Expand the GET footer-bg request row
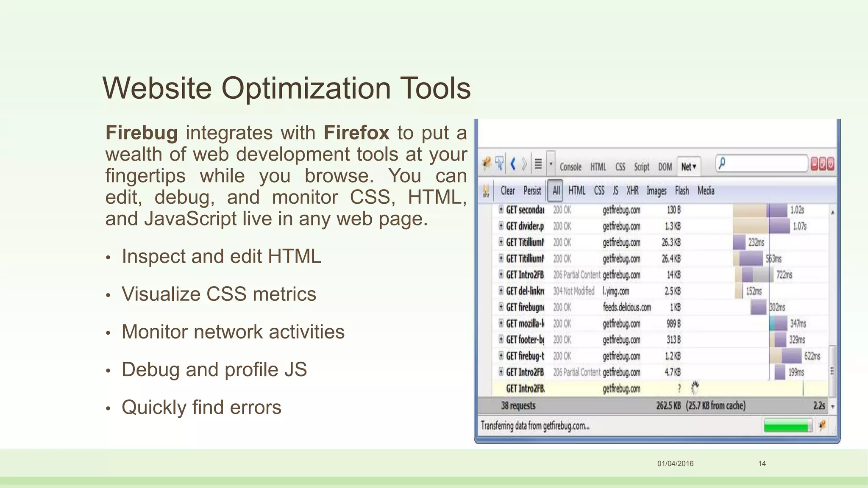Screen dimensions: 868x488 501,339
